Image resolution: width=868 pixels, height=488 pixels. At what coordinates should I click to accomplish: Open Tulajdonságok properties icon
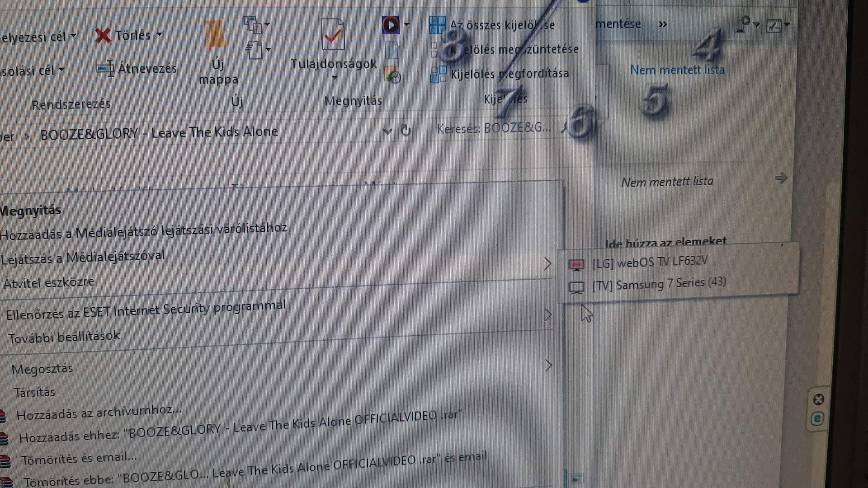(x=333, y=34)
